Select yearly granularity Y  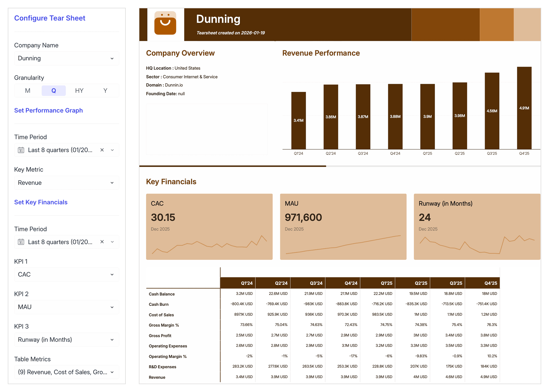(105, 91)
